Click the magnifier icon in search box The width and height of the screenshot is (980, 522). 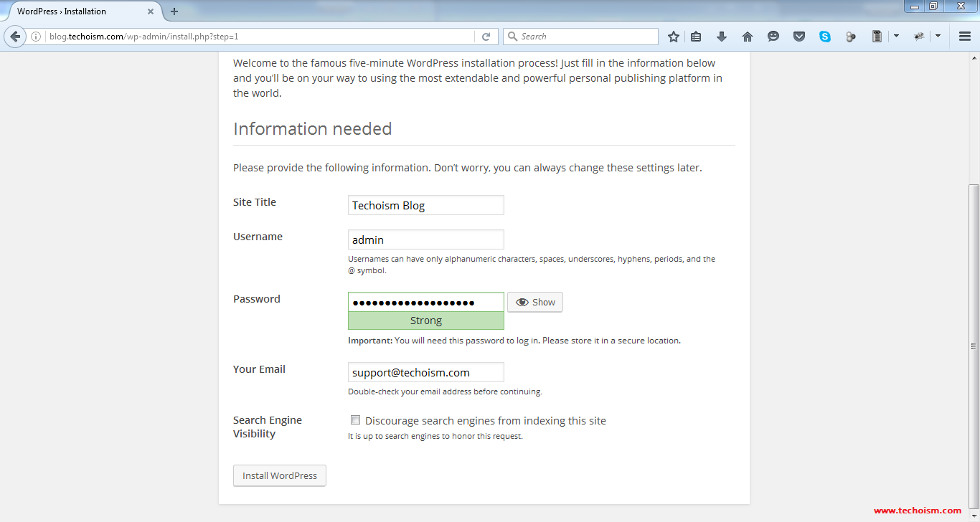(x=512, y=37)
